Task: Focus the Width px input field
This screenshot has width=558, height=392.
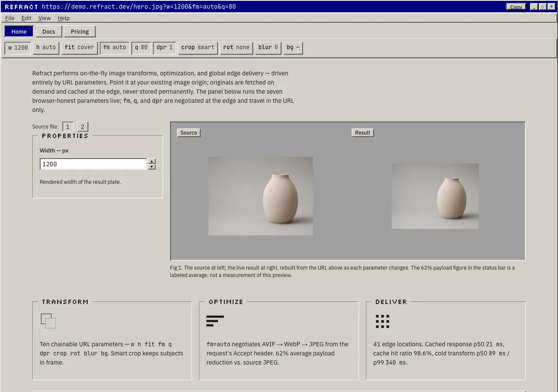Action: tap(93, 164)
